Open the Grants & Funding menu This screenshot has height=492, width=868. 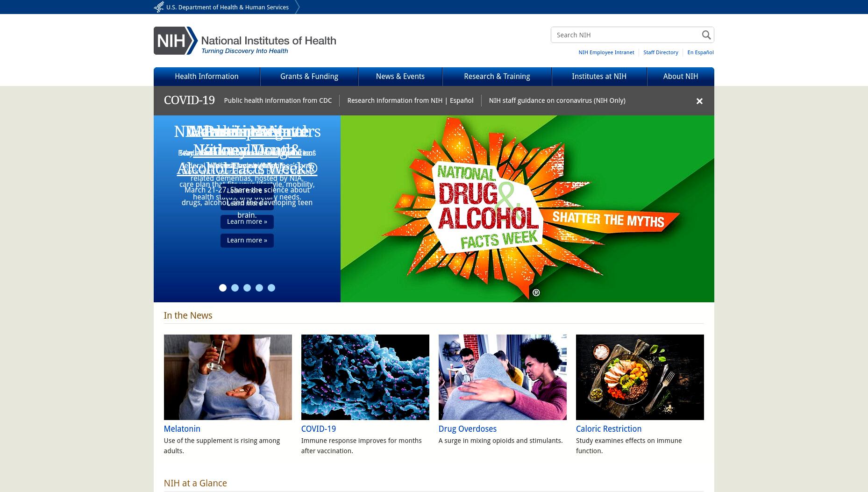309,77
